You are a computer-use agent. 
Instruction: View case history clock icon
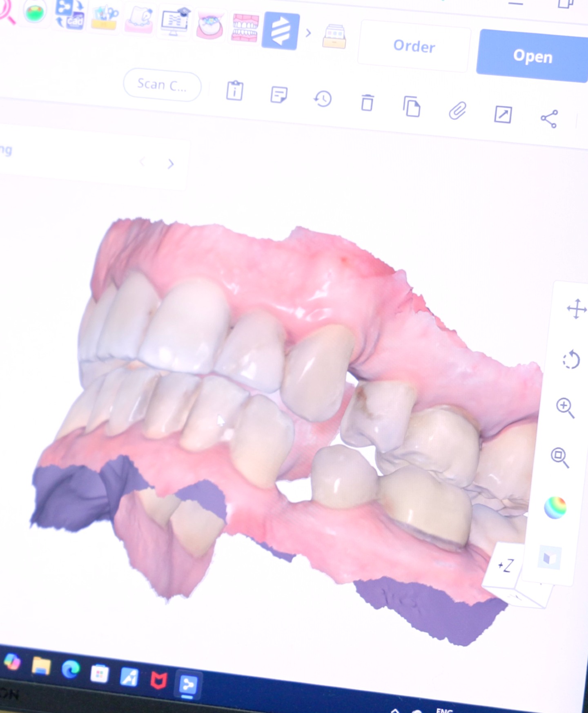pyautogui.click(x=323, y=99)
